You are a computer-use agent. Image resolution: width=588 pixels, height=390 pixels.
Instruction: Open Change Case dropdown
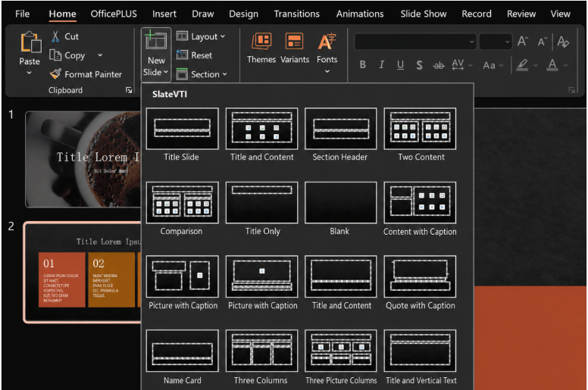point(493,65)
